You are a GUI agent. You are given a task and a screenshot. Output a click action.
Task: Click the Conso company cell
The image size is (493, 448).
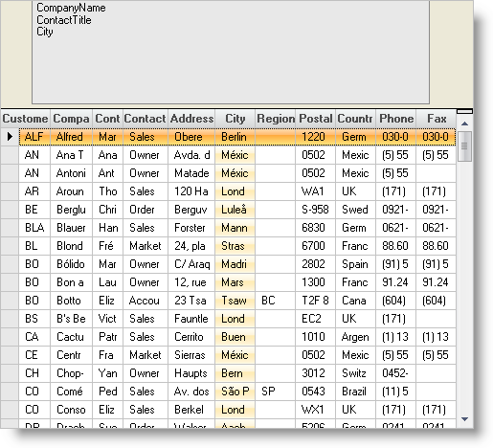tap(71, 410)
